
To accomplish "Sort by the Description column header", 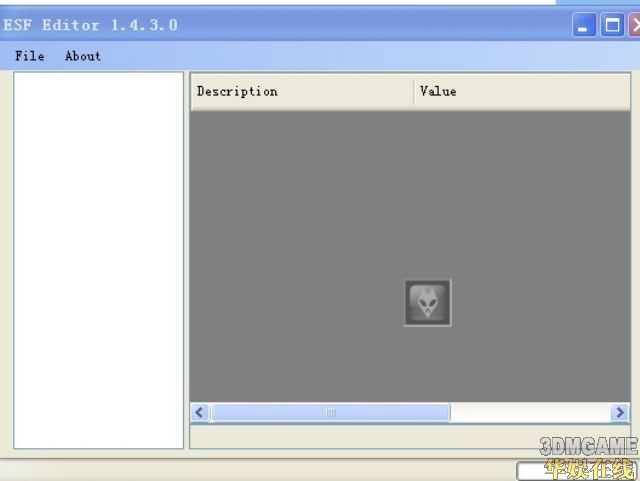I will pos(300,91).
